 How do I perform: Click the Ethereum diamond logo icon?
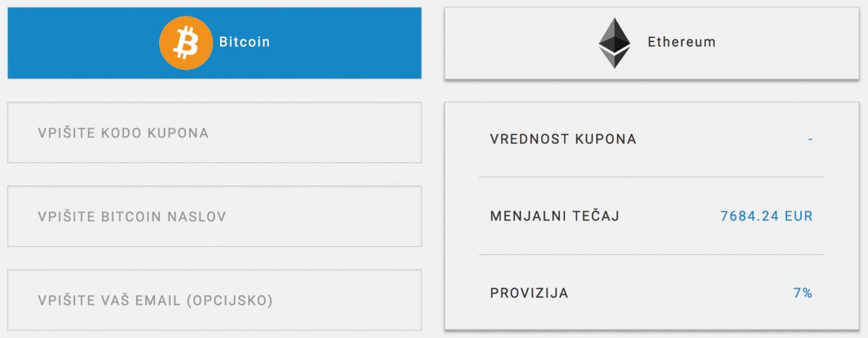tap(615, 43)
